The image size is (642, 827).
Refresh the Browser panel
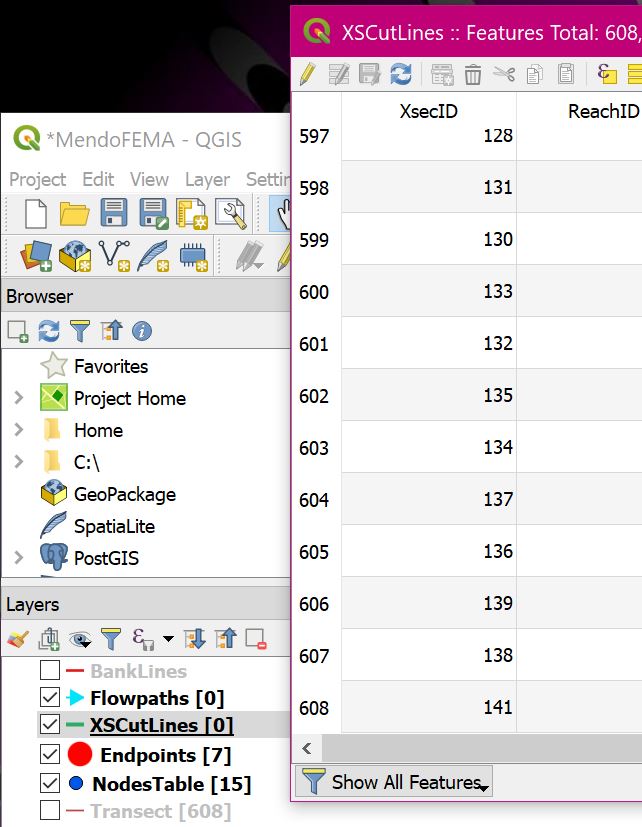coord(49,331)
